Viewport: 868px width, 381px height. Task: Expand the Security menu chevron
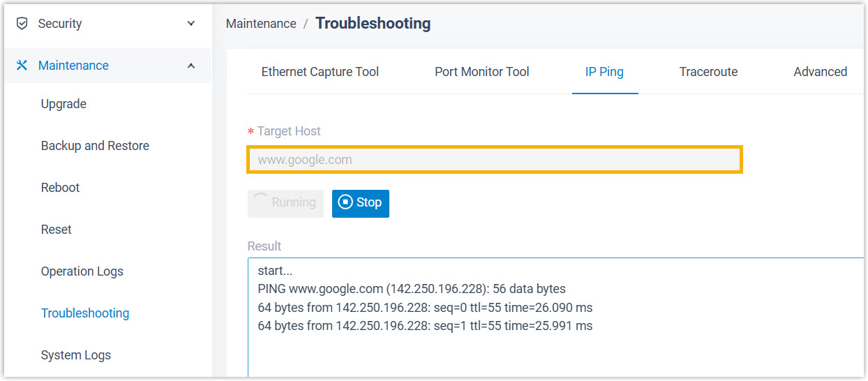[191, 24]
